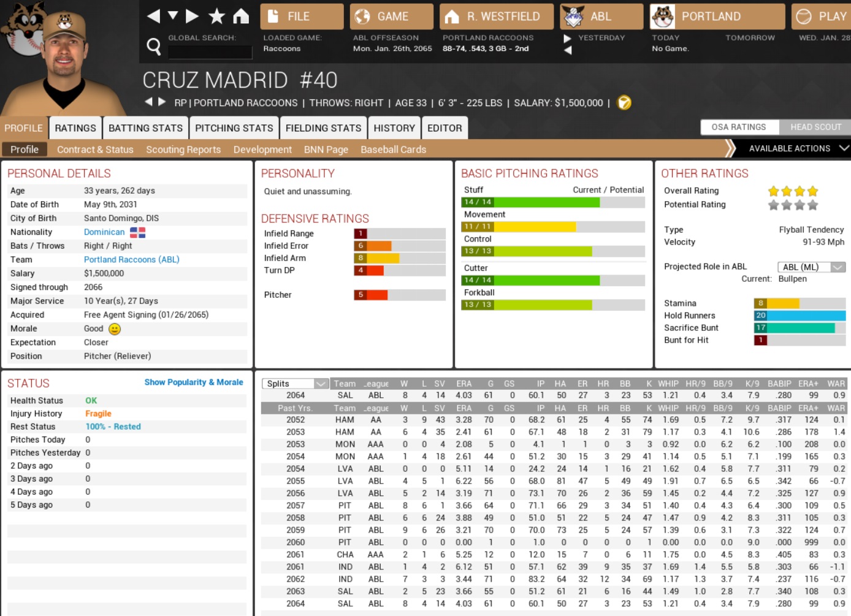
Task: Switch to OSA Ratings view
Action: coord(738,127)
